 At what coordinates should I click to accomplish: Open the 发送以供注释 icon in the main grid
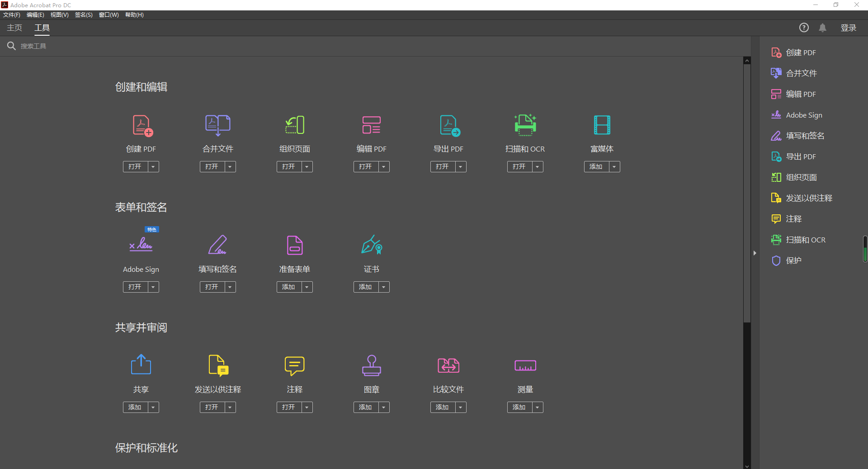pos(219,365)
